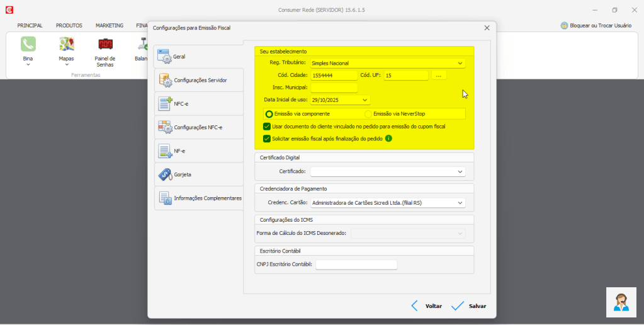The image size is (644, 325).
Task: Open the Certificado dropdown list
Action: [460, 171]
